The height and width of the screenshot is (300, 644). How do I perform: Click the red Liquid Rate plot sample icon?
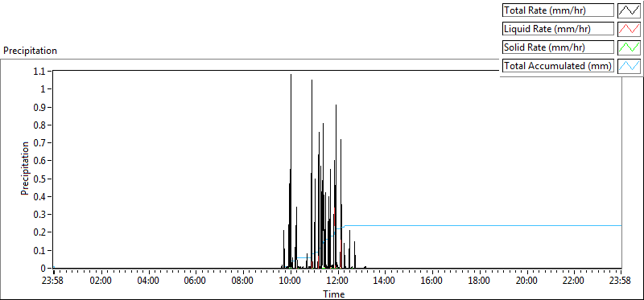pyautogui.click(x=630, y=29)
